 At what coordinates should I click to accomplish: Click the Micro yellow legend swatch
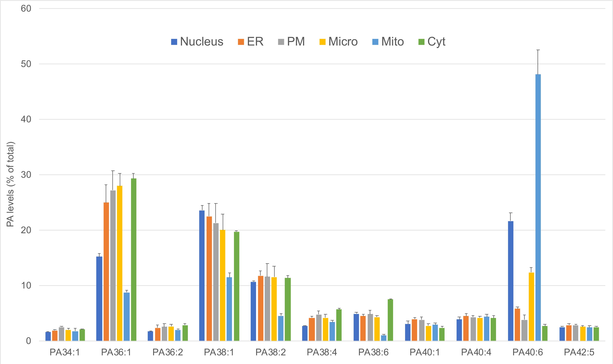[x=322, y=42]
